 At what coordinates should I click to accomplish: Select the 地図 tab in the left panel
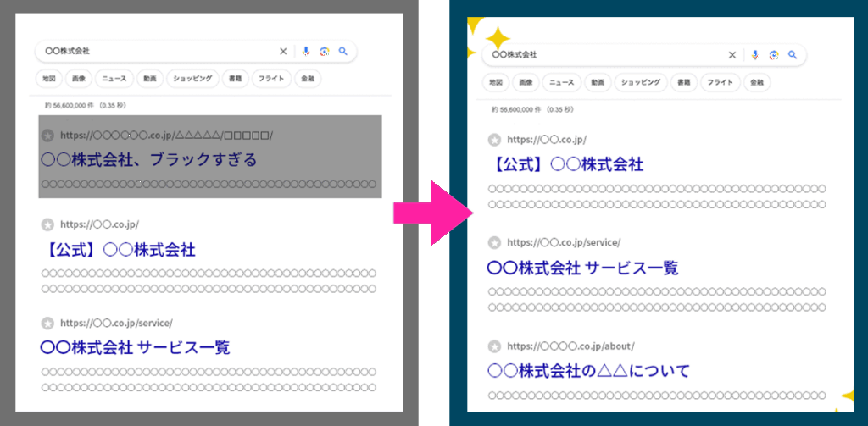pos(50,79)
